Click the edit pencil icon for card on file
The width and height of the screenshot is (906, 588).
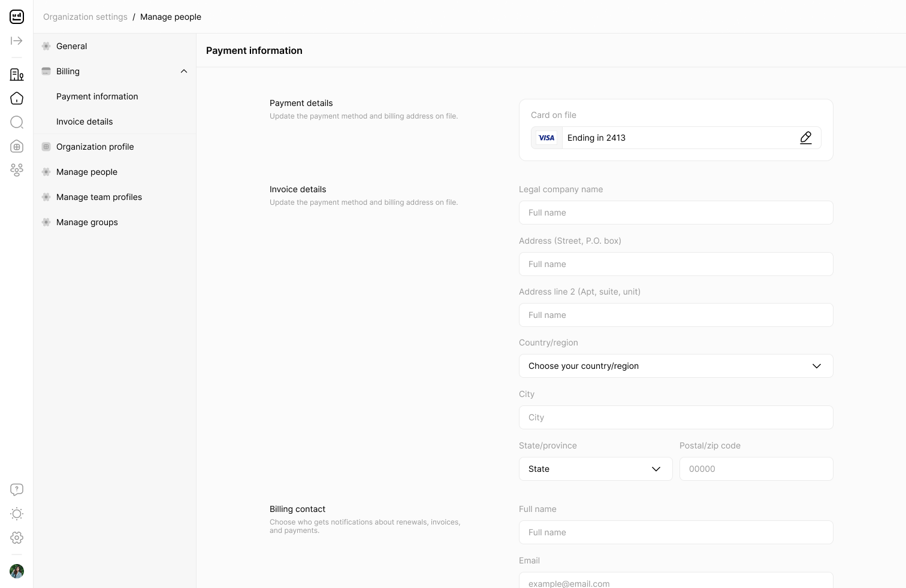tap(806, 138)
